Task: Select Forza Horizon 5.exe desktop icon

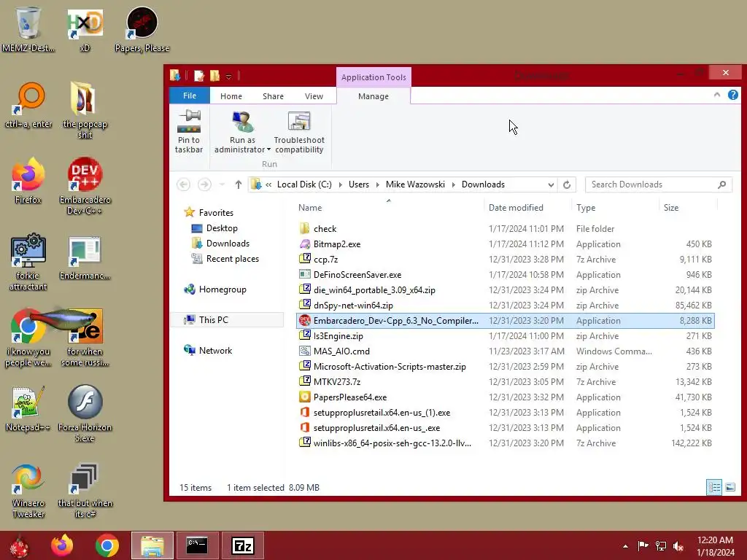Action: coord(85,413)
